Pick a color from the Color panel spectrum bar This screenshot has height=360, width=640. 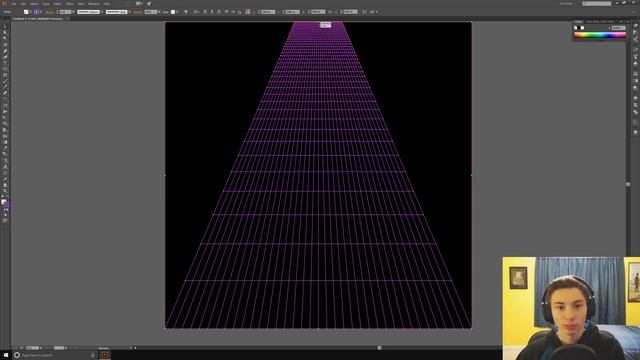click(600, 35)
